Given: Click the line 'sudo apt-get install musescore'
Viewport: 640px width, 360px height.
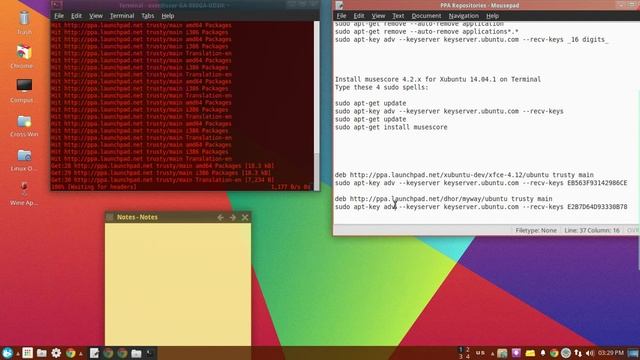Looking at the screenshot, I should tap(391, 127).
